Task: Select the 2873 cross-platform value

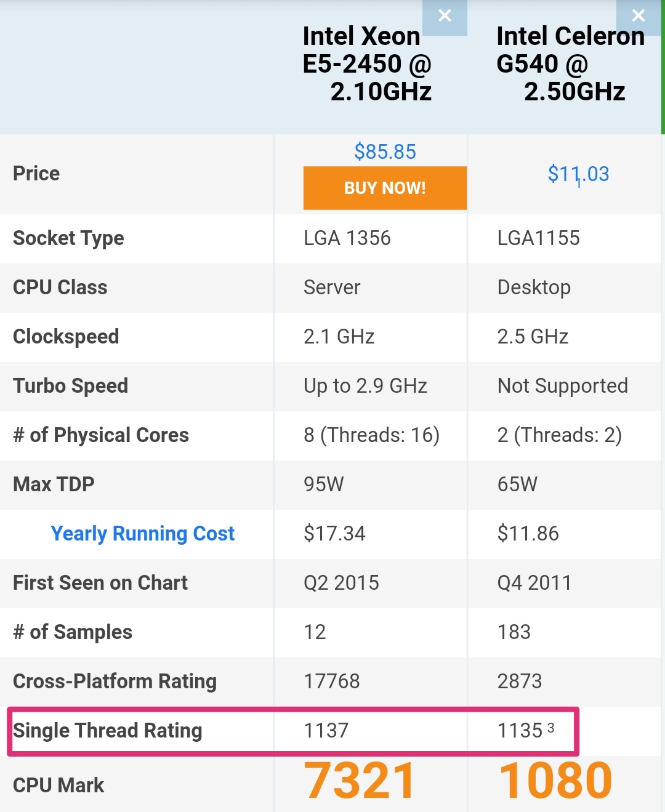Action: pos(520,681)
